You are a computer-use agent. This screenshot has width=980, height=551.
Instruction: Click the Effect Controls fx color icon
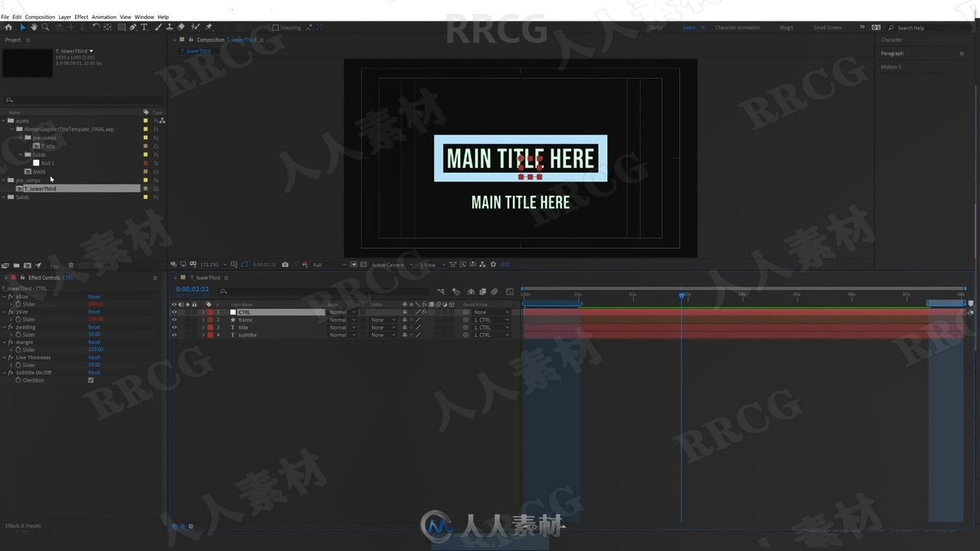point(12,278)
